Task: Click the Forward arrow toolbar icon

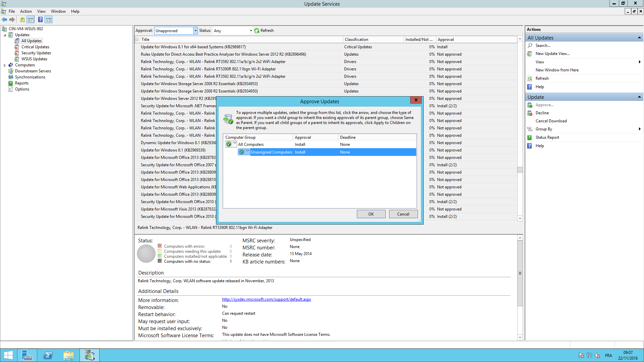Action: pyautogui.click(x=12, y=20)
